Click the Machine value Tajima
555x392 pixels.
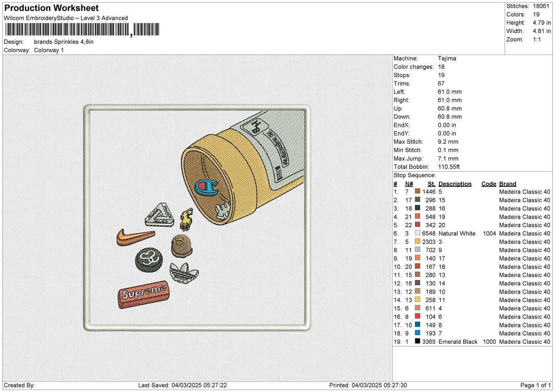click(x=447, y=59)
